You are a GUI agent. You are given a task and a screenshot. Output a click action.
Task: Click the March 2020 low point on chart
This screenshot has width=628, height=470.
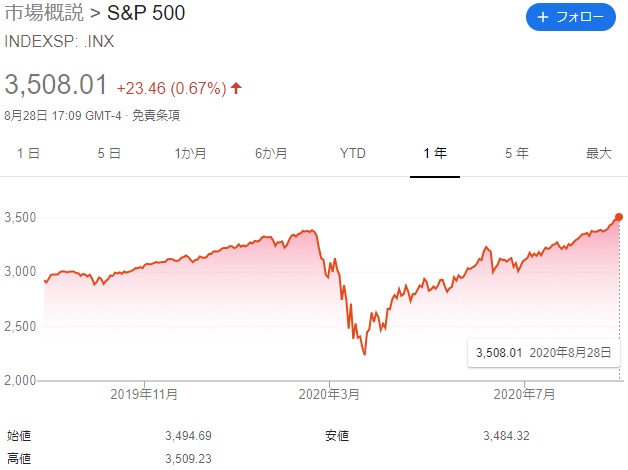364,354
